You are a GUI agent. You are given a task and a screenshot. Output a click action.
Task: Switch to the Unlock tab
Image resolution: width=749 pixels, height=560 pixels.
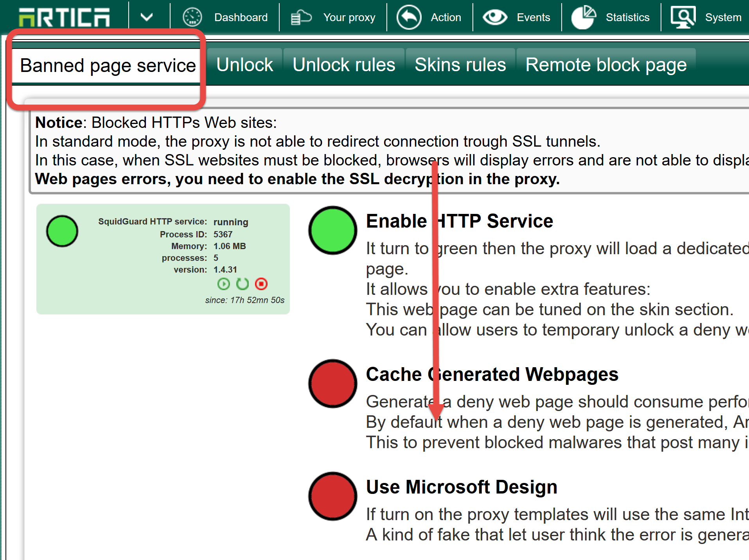click(244, 65)
